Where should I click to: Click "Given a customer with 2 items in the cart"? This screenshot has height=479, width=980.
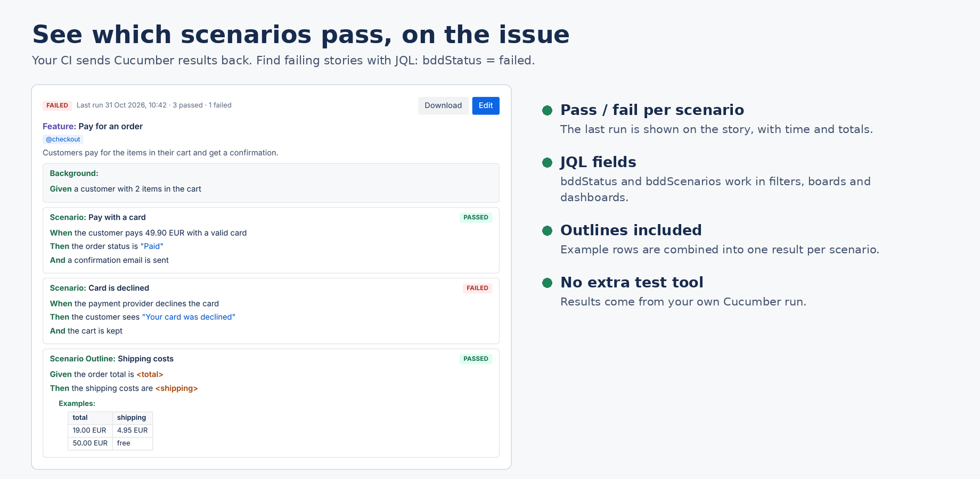click(x=126, y=189)
